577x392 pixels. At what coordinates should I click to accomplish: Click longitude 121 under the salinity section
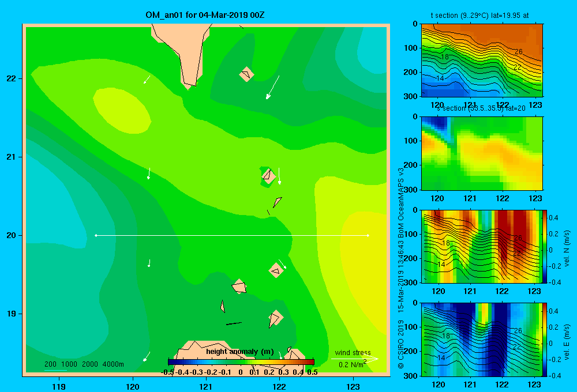point(470,198)
